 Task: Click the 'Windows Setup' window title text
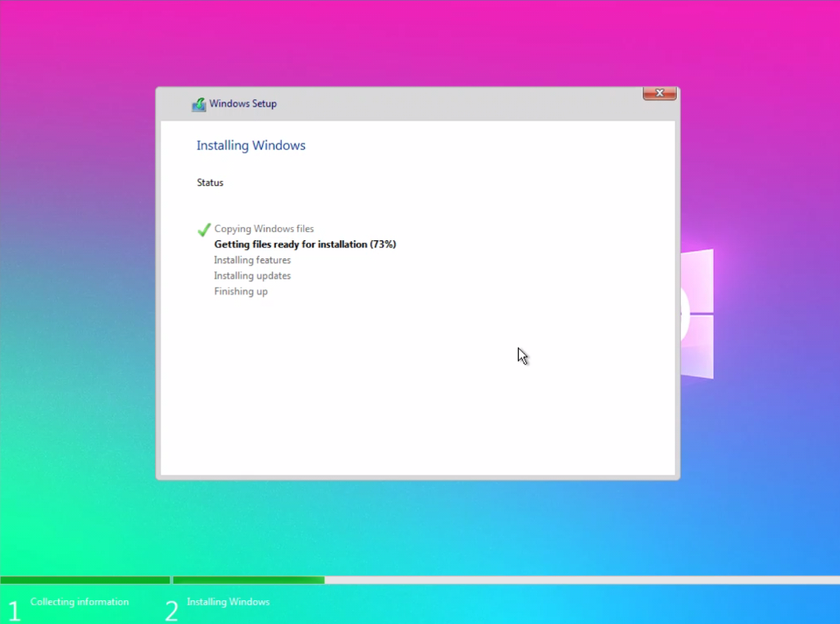point(243,103)
